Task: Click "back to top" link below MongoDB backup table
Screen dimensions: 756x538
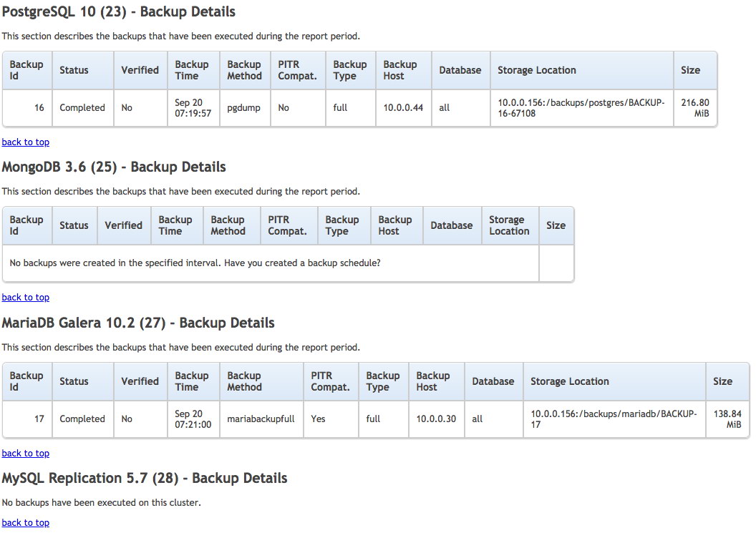Action: click(26, 297)
